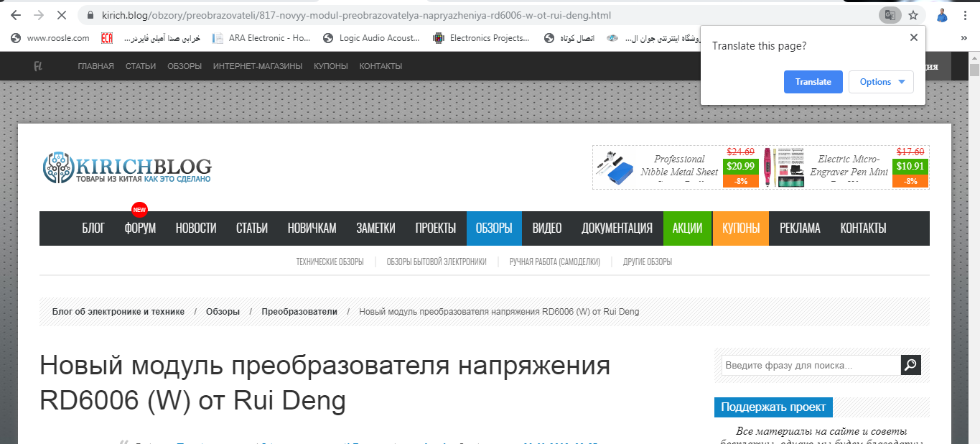Open СТАТЬИ in the top dark bar

141,66
